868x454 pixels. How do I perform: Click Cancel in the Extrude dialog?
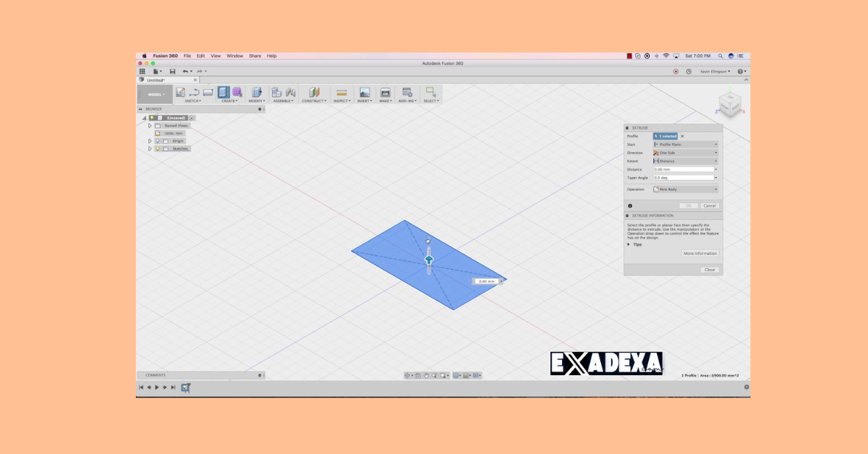(709, 205)
